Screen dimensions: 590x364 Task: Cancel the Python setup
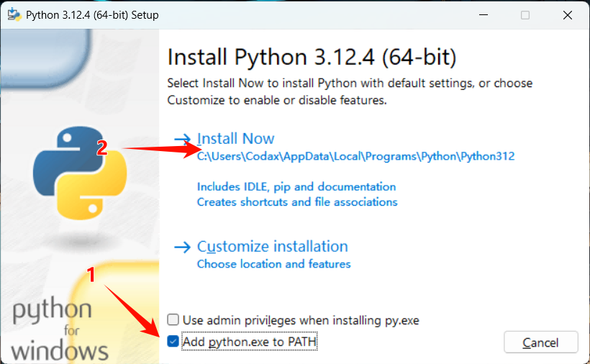point(540,342)
